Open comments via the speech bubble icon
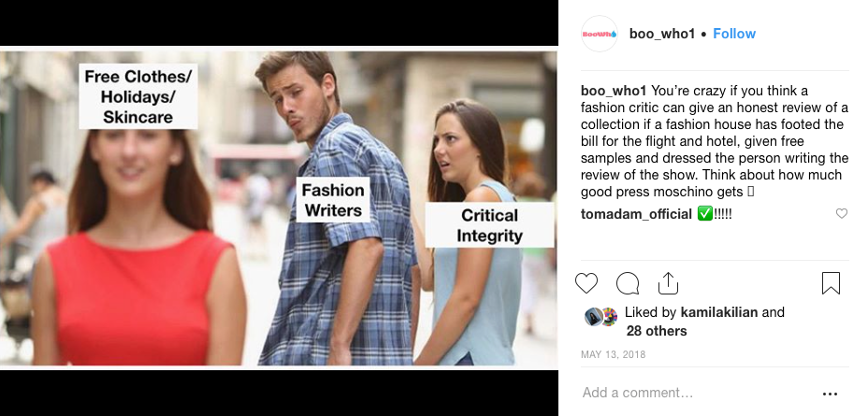This screenshot has width=868, height=416. pyautogui.click(x=628, y=282)
